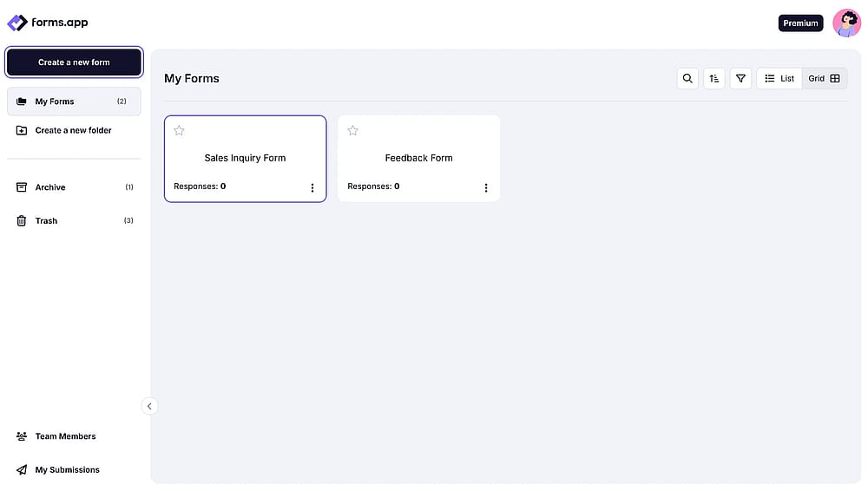The image size is (868, 491).
Task: Click the forms.app logo
Action: coord(48,23)
